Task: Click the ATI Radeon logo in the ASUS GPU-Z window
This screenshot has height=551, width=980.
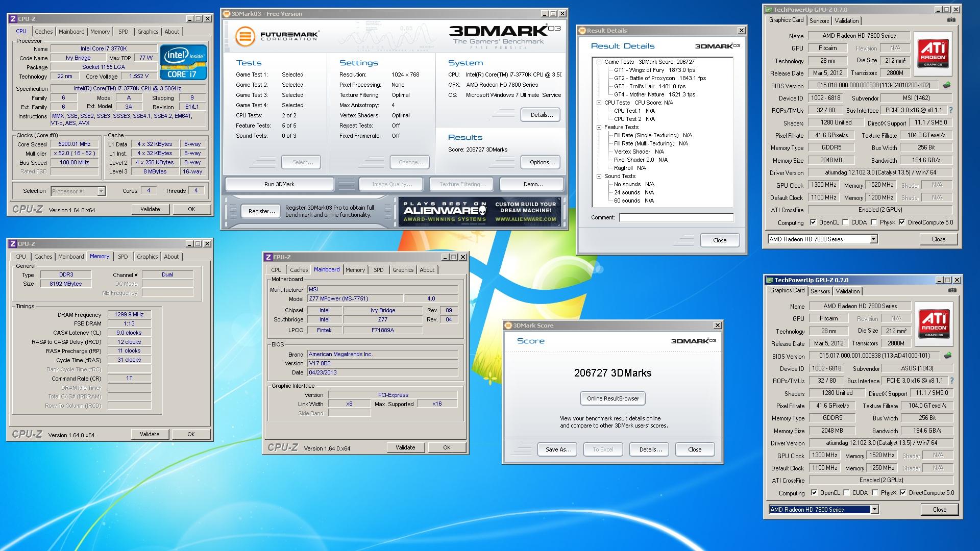Action: (934, 324)
